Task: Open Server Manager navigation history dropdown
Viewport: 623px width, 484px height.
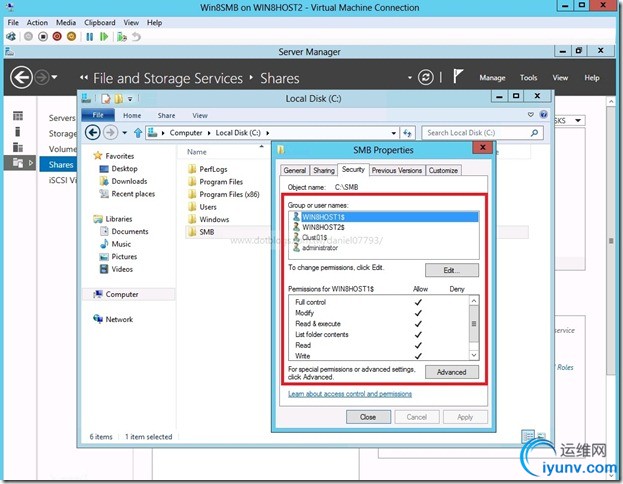Action: pyautogui.click(x=54, y=77)
